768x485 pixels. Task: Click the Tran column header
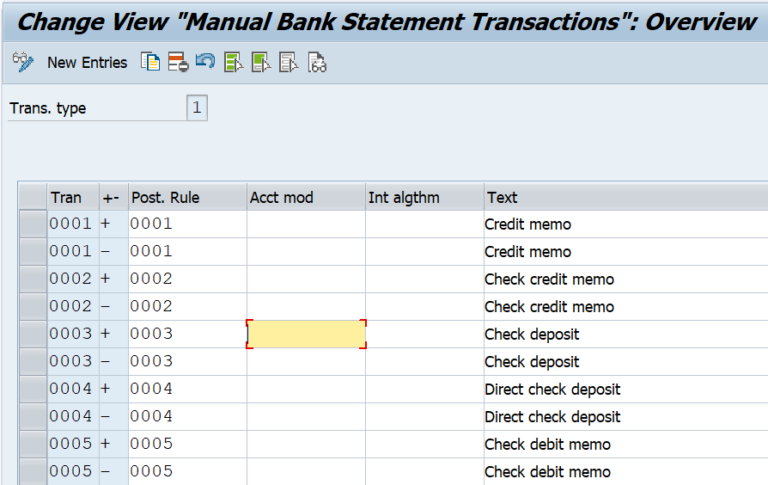click(x=73, y=197)
